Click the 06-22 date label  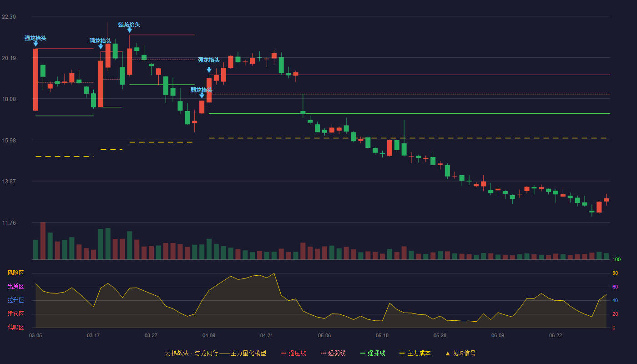point(556,335)
